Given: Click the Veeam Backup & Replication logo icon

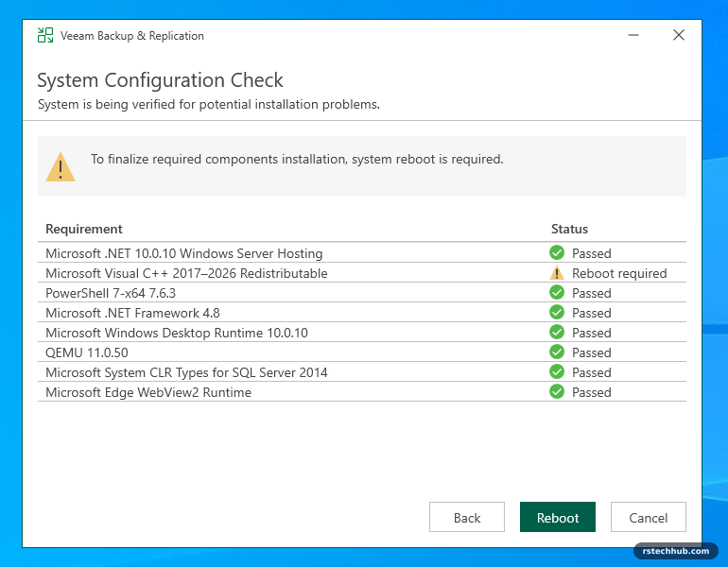Looking at the screenshot, I should pos(45,35).
